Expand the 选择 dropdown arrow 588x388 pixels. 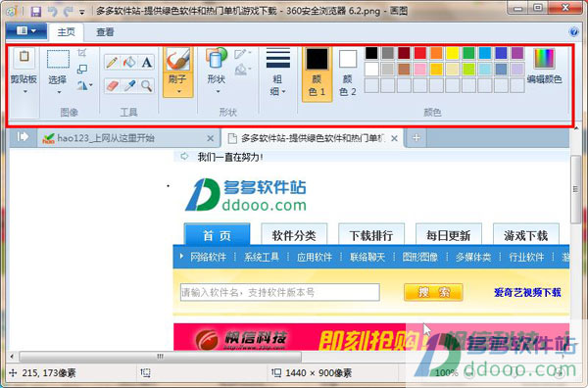pos(59,92)
